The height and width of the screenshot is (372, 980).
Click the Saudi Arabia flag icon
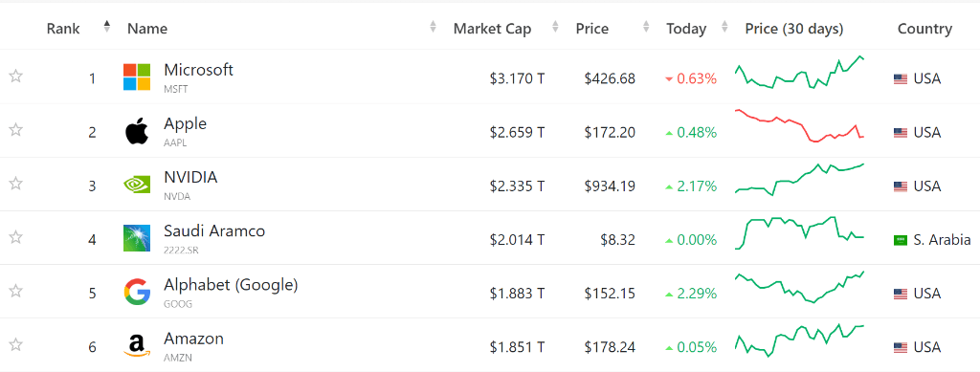pos(900,240)
